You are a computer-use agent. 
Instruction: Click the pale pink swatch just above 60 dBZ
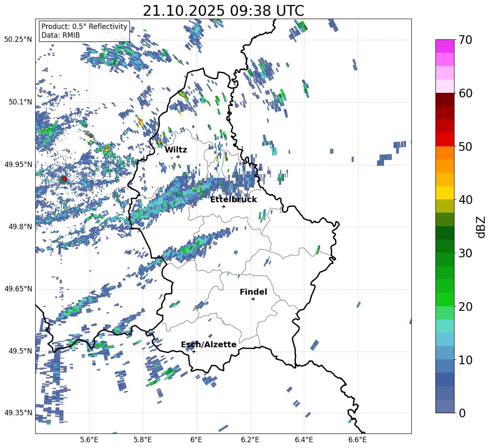pos(445,86)
